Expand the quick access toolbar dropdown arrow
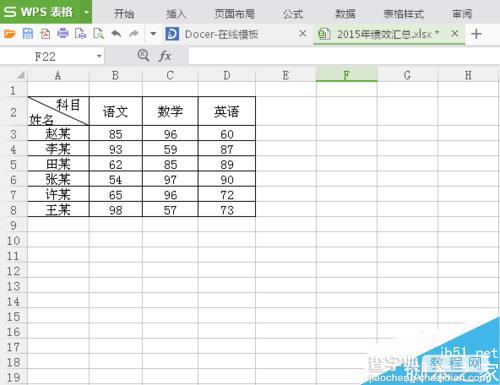This screenshot has height=385, width=500. pyautogui.click(x=153, y=34)
